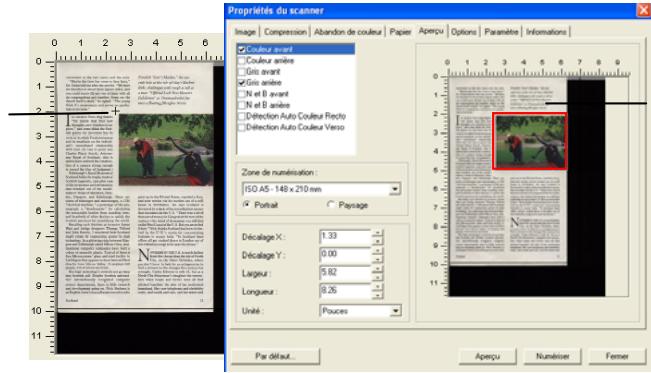Decrease Décalage Y with down arrow

[x=378, y=258]
